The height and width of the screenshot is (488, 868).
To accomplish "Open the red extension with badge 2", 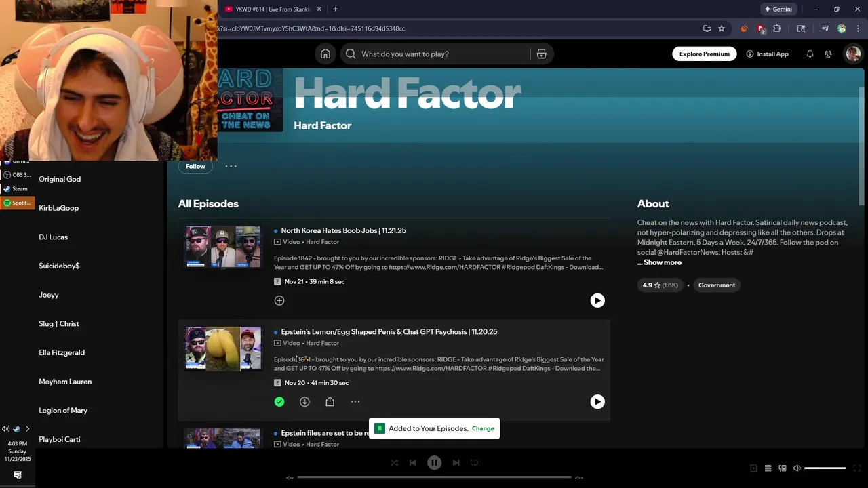I will 761,29.
